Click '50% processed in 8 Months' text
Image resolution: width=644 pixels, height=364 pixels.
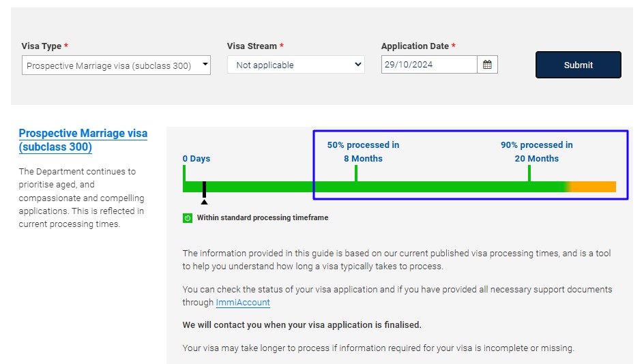coord(363,151)
